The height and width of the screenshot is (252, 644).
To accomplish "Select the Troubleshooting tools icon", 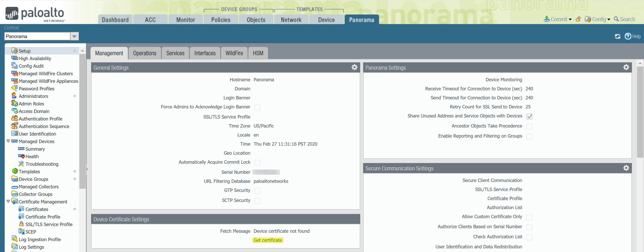I will pyautogui.click(x=21, y=164).
